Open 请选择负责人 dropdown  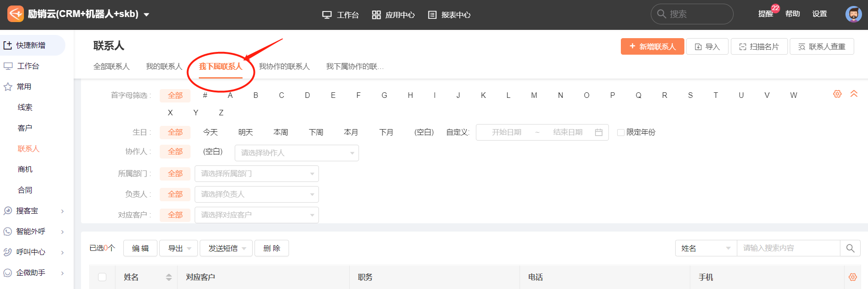[257, 194]
